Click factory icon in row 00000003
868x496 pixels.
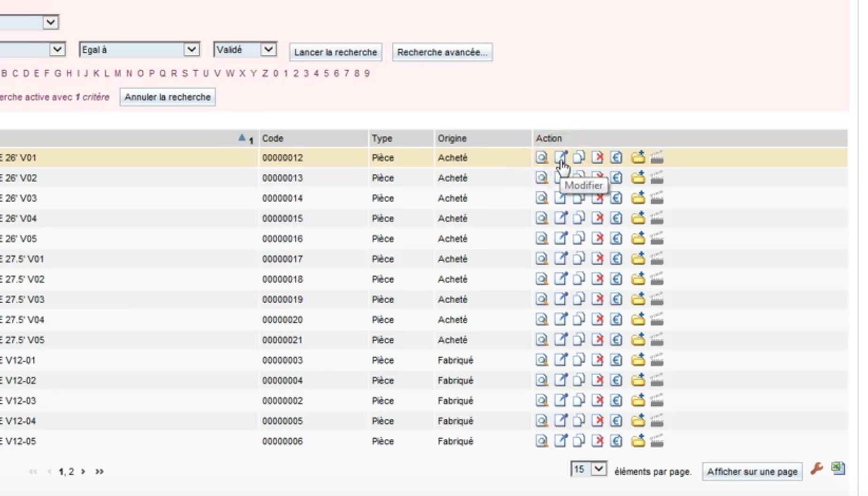pos(657,360)
